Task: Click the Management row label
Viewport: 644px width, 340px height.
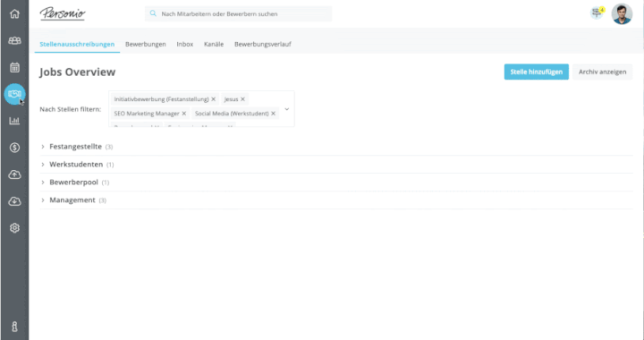Action: 72,200
